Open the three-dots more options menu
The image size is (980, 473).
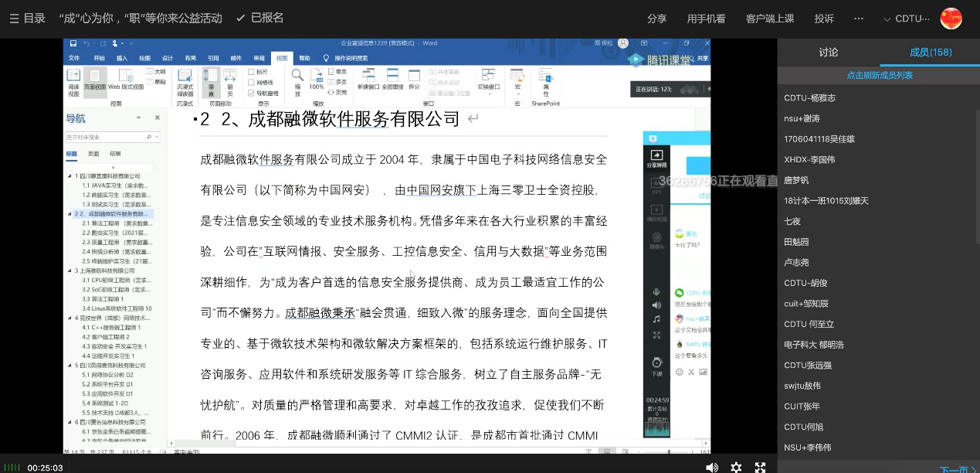[859, 19]
